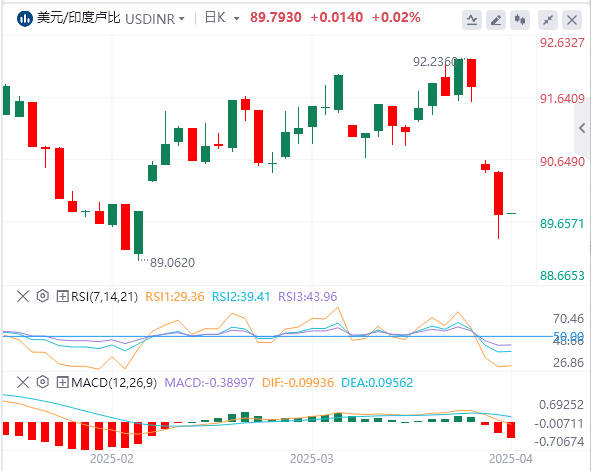Open the MACD indicator settings hexagon icon
This screenshot has width=591, height=471.
43,382
